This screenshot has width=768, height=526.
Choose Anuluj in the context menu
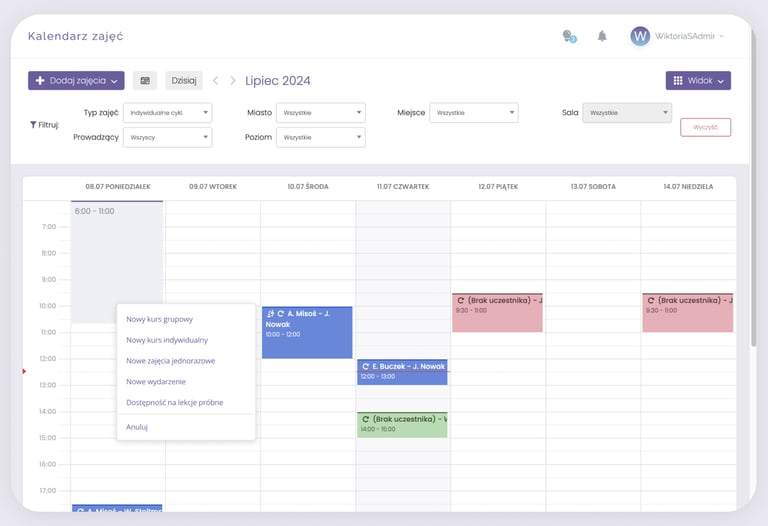pos(137,427)
